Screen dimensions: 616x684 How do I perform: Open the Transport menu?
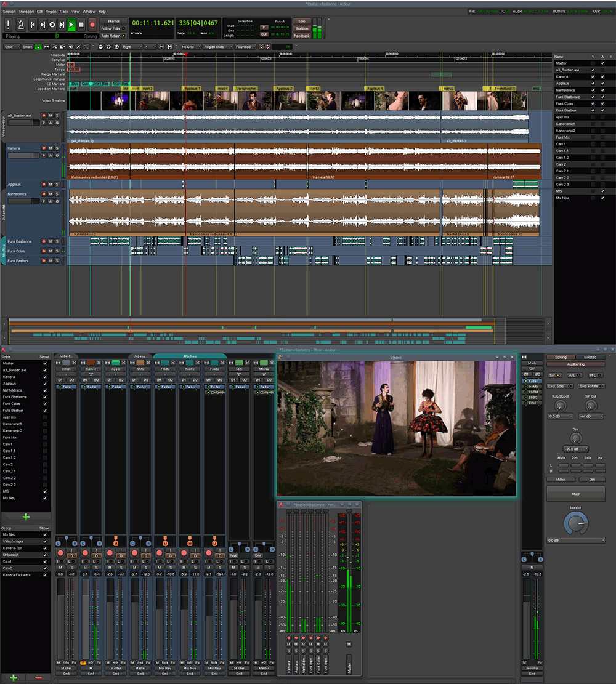pos(26,12)
